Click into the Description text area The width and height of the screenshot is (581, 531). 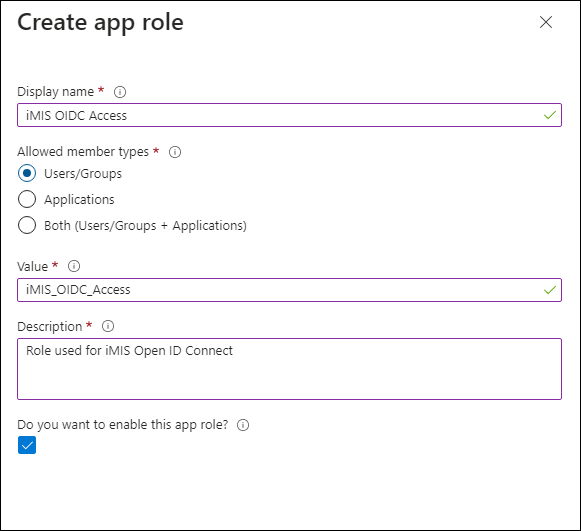[289, 369]
